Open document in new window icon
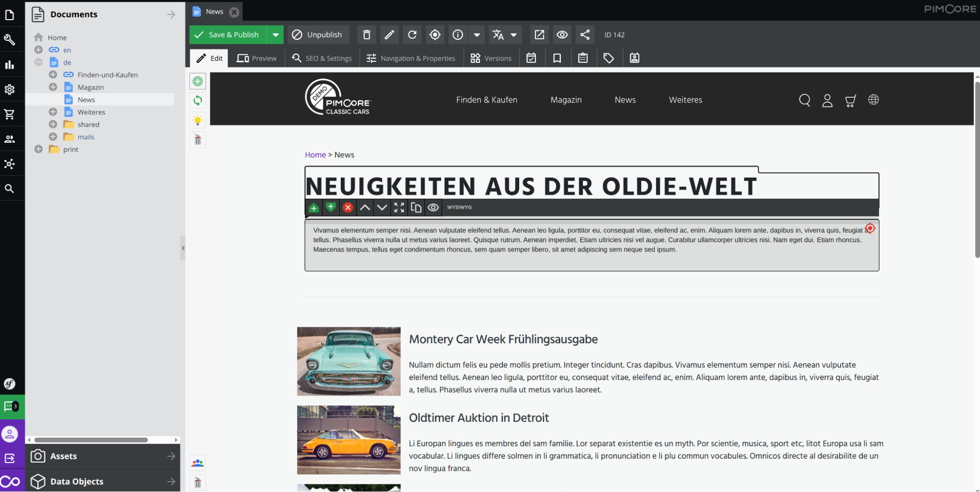This screenshot has height=492, width=980. 539,34
